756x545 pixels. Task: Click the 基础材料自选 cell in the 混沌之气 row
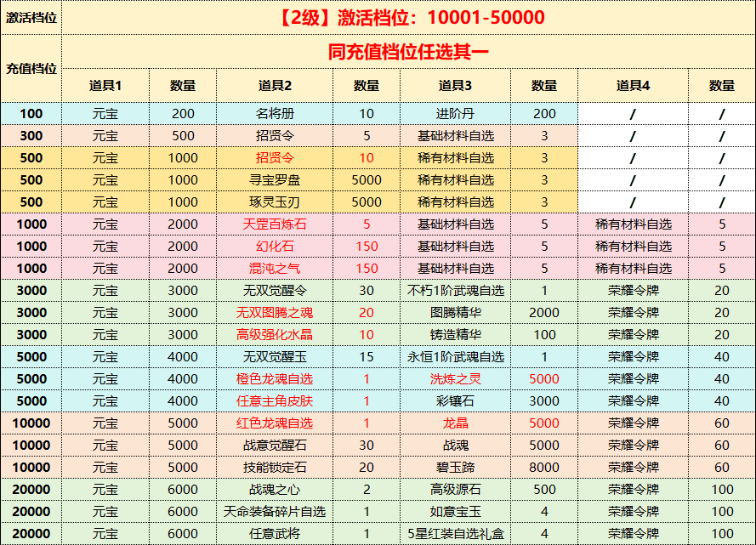click(455, 269)
